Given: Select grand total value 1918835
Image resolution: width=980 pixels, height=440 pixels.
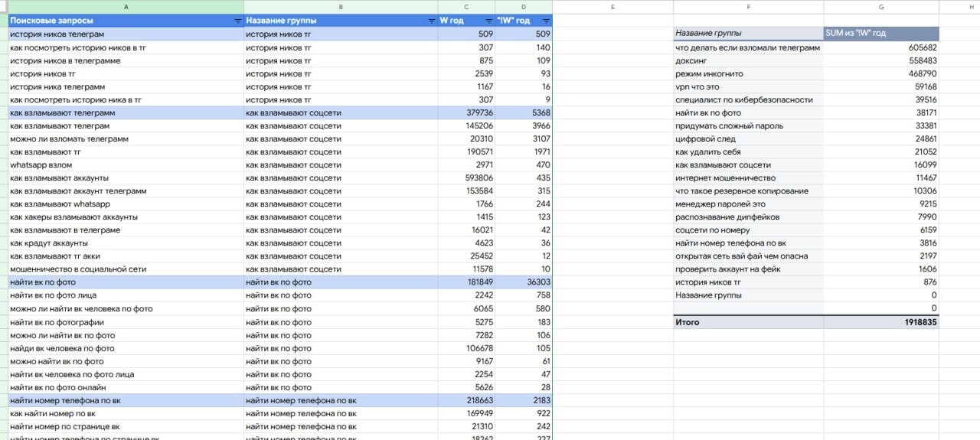Looking at the screenshot, I should [881, 322].
